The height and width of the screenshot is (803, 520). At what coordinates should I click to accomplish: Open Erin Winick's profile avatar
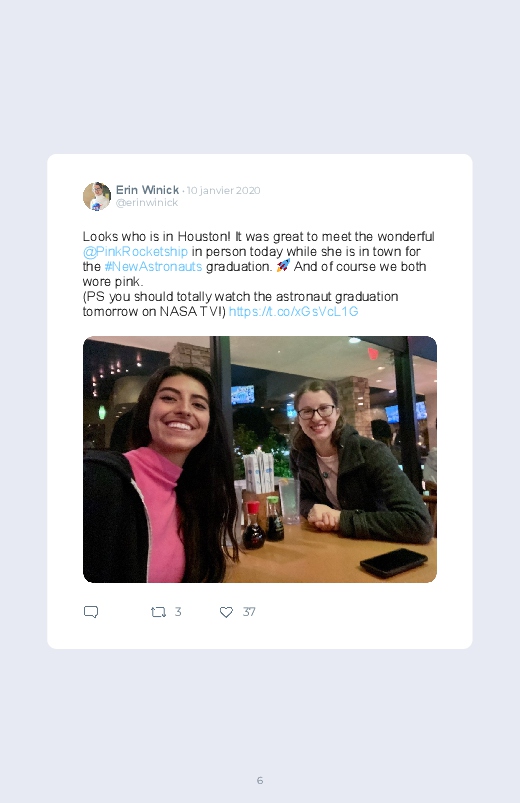(x=97, y=196)
